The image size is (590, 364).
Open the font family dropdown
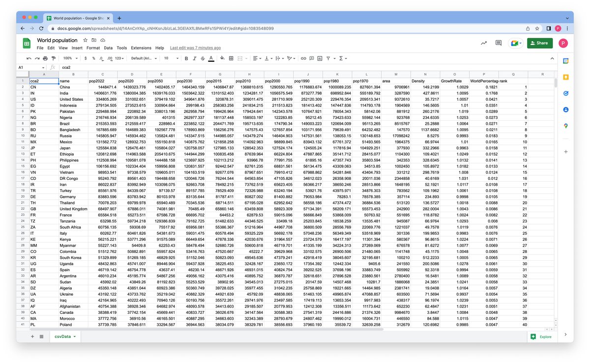tap(144, 58)
